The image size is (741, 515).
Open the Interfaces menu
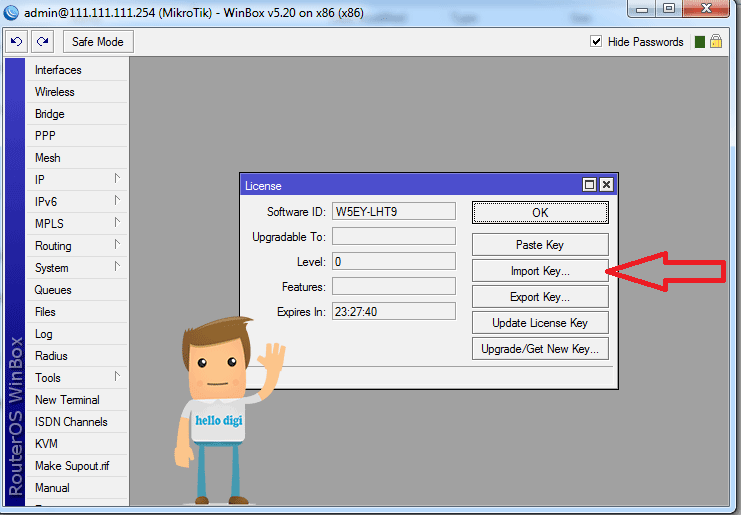coord(77,70)
